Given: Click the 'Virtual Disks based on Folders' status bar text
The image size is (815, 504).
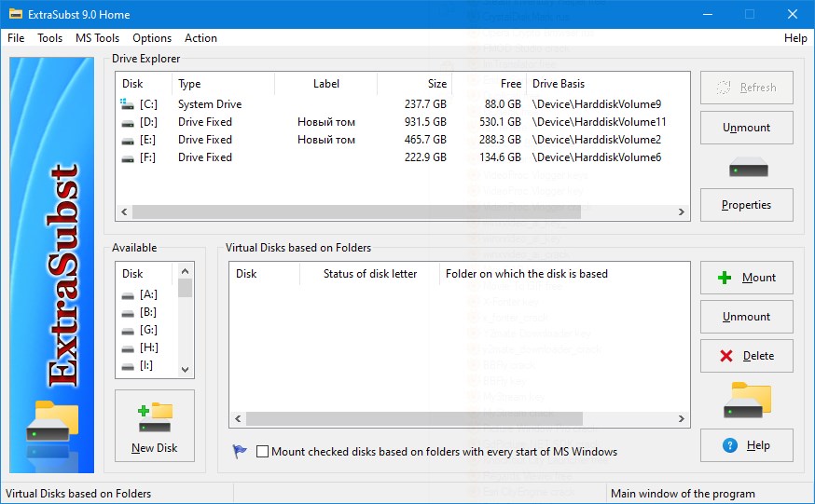Looking at the screenshot, I should 78,494.
